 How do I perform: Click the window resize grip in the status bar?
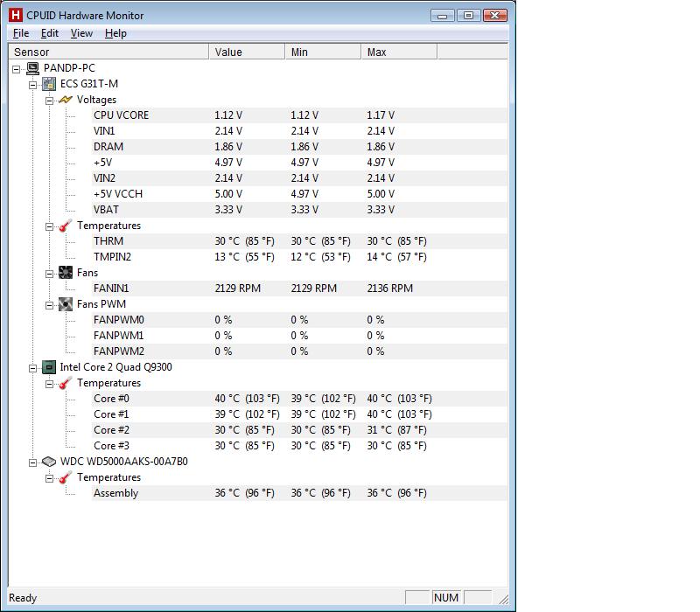[504, 599]
